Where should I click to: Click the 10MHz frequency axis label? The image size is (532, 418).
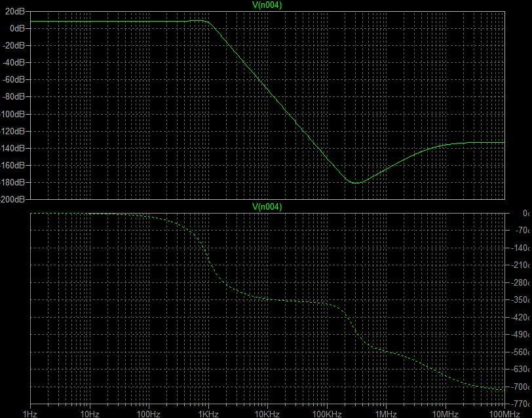pos(445,413)
